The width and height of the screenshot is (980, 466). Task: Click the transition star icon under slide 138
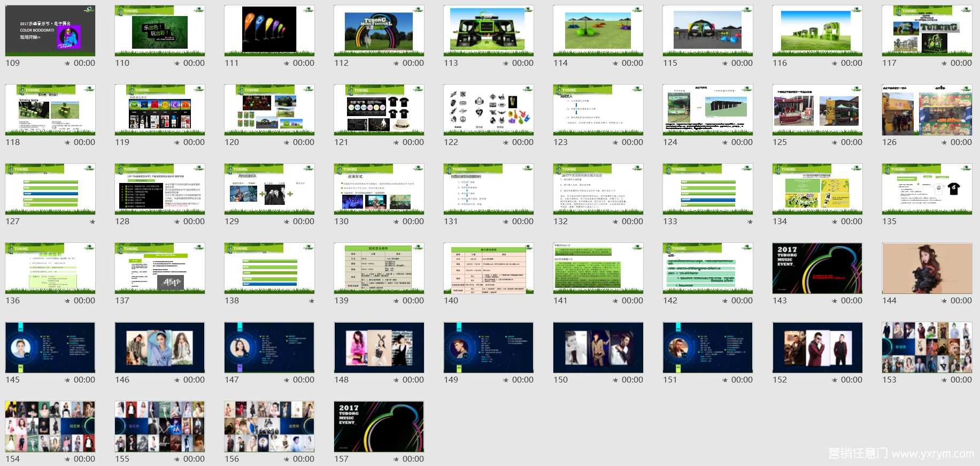(x=312, y=301)
